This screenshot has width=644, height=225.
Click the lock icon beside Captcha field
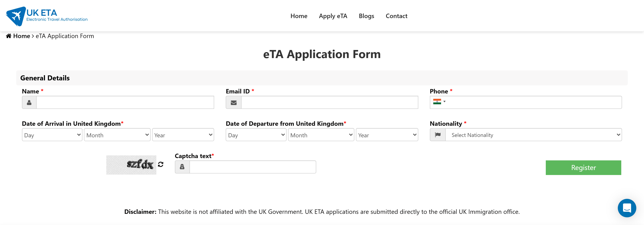click(182, 167)
